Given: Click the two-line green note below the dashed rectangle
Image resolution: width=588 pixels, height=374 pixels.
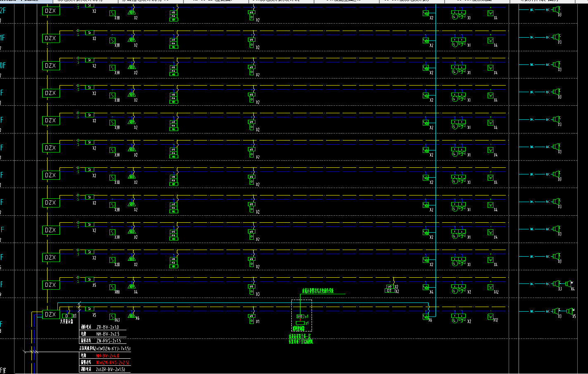Looking at the screenshot, I should pyautogui.click(x=300, y=339).
